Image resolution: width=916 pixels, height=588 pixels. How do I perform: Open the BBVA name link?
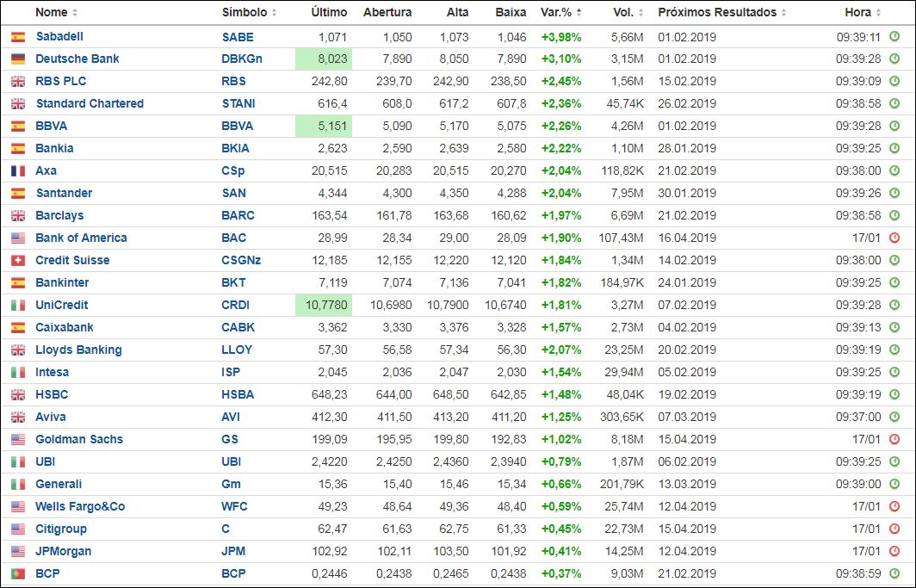click(52, 127)
